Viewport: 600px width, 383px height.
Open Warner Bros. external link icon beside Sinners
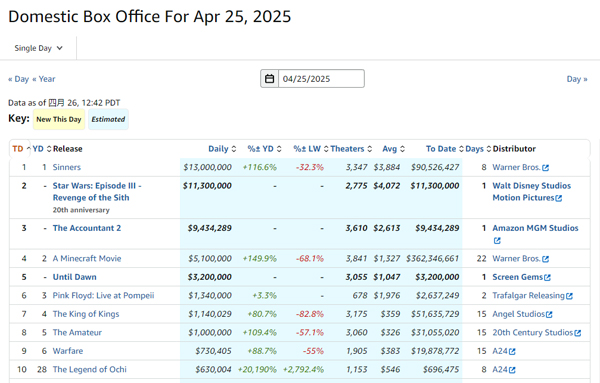click(x=546, y=168)
